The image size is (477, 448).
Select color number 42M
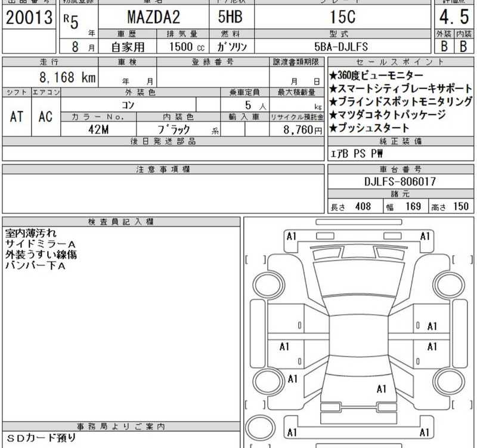[98, 129]
